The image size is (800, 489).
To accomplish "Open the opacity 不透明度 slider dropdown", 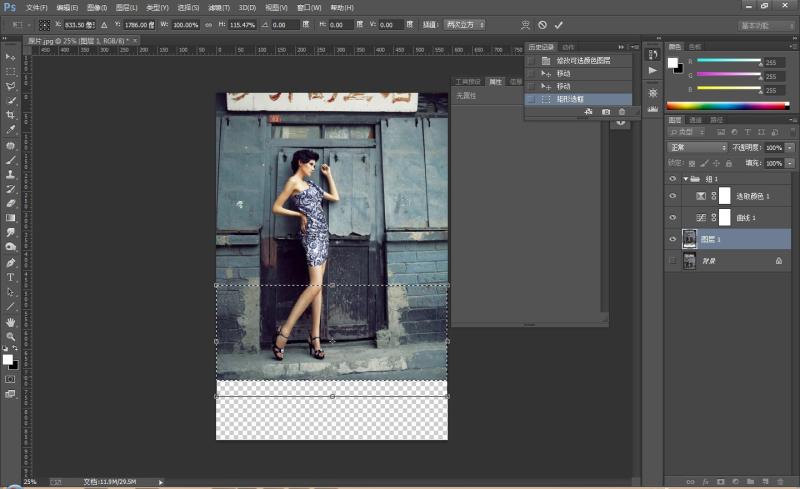I will pos(790,148).
